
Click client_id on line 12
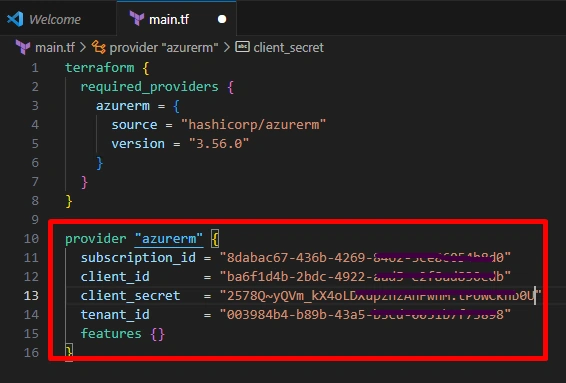pos(115,277)
